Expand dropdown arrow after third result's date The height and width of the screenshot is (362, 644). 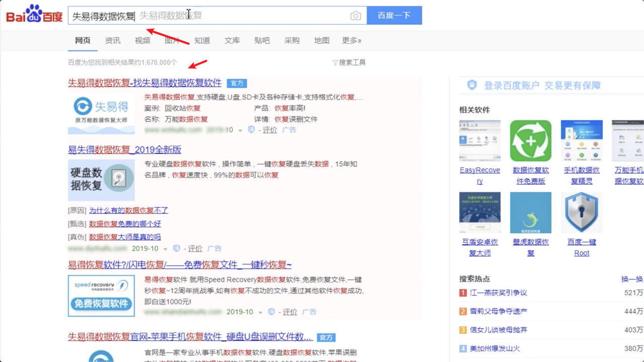(x=260, y=312)
